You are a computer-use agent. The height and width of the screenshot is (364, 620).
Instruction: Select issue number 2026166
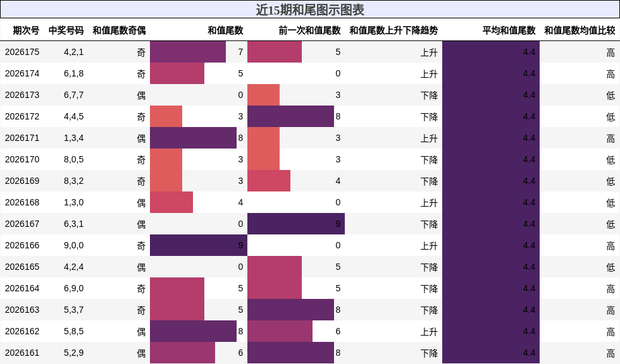(22, 246)
